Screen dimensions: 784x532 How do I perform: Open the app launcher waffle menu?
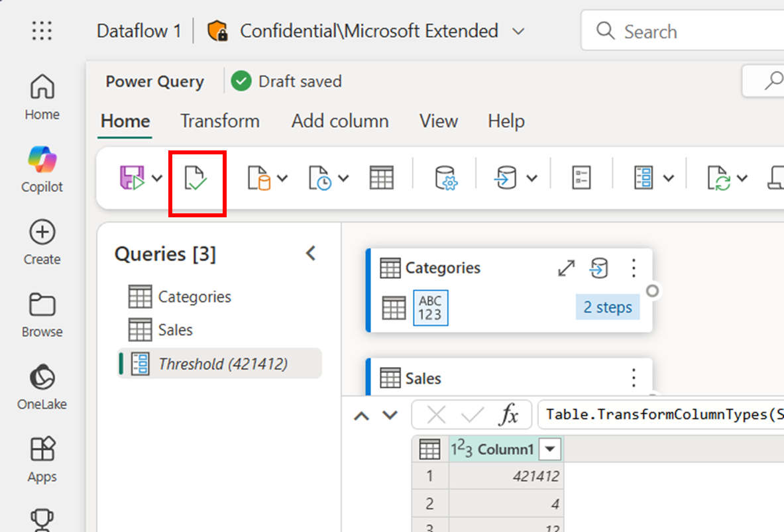[x=42, y=31]
